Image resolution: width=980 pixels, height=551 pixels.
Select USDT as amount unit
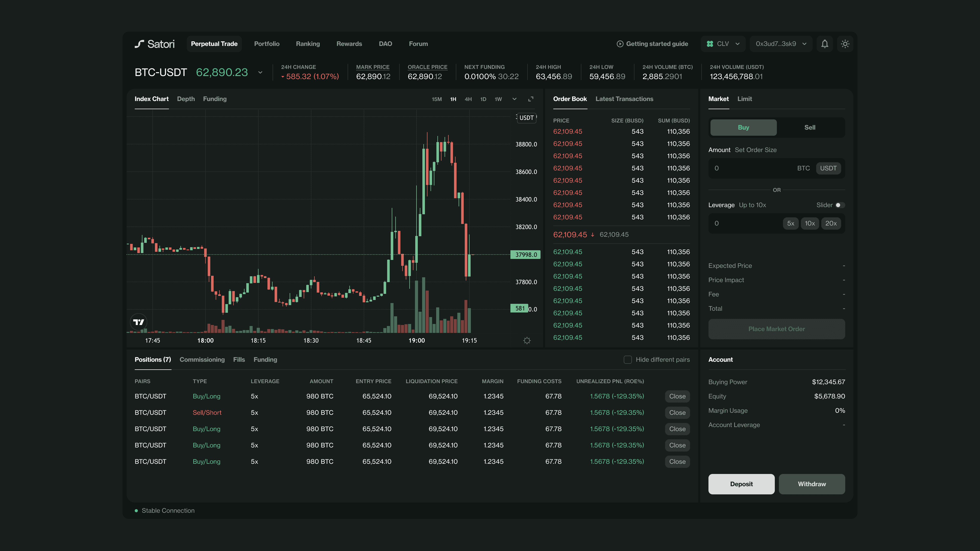(x=828, y=168)
